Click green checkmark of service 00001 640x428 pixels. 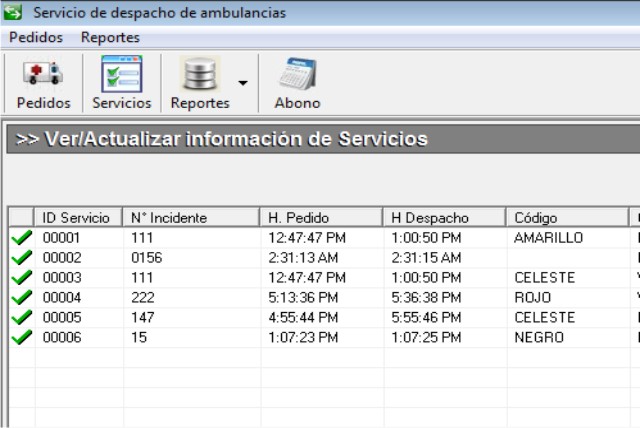(x=22, y=237)
